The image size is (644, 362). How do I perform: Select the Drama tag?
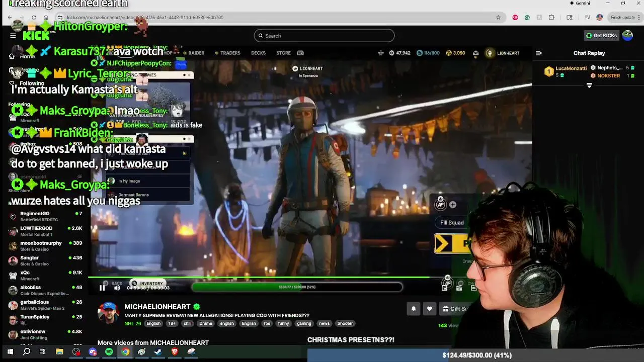(x=205, y=323)
